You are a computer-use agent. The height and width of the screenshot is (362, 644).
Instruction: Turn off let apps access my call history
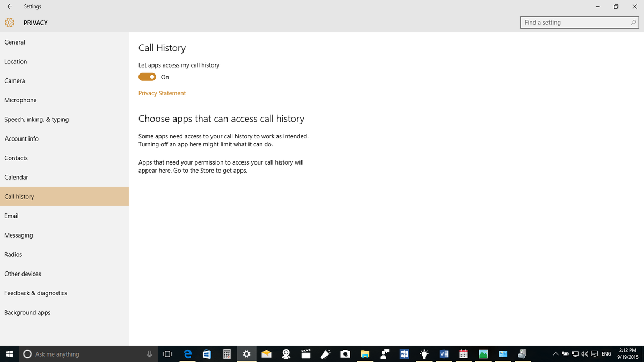[147, 77]
